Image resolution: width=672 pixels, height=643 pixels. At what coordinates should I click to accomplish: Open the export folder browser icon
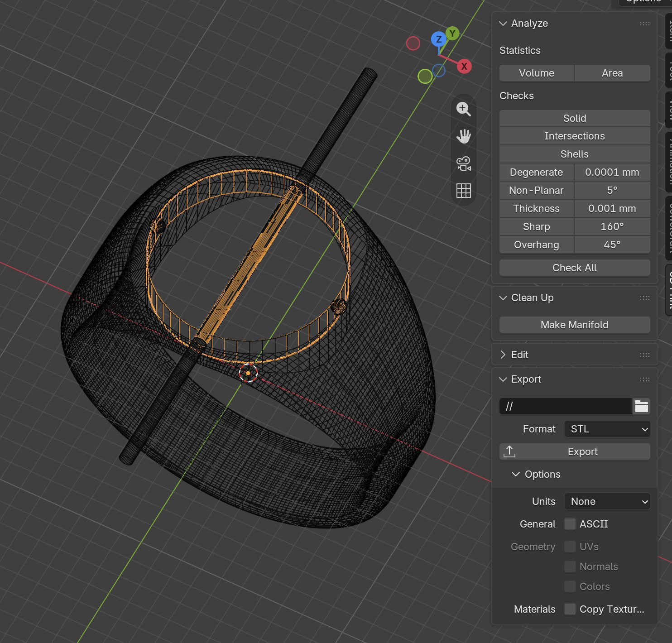point(642,406)
